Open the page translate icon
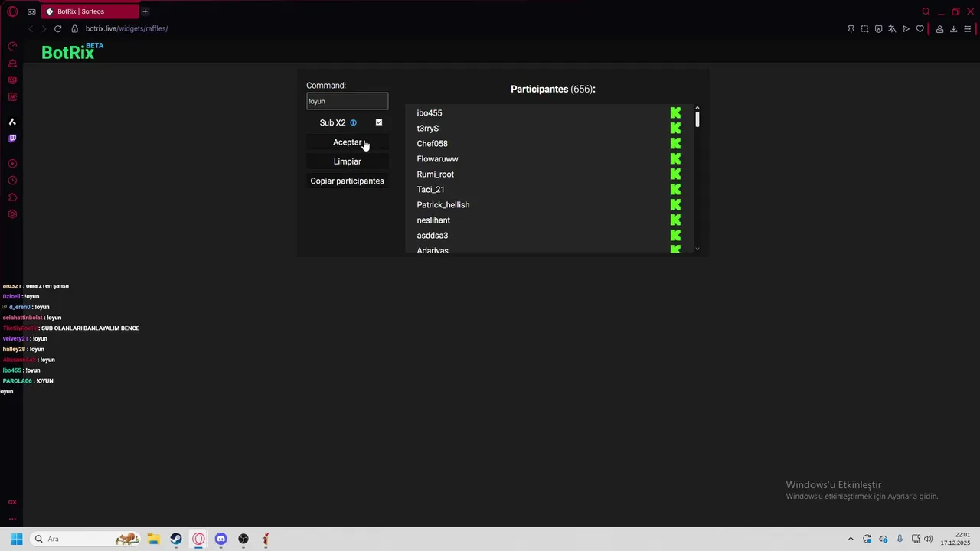 [x=892, y=29]
